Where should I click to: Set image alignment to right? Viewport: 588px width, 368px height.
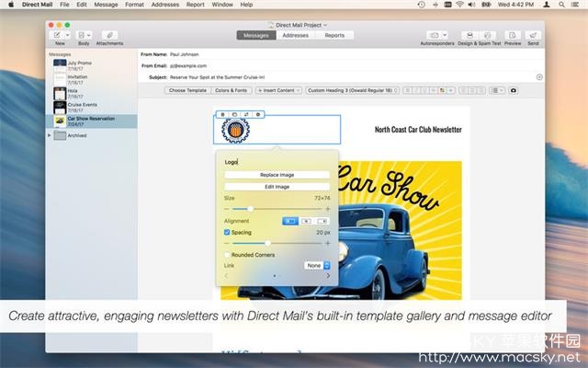pyautogui.click(x=322, y=221)
